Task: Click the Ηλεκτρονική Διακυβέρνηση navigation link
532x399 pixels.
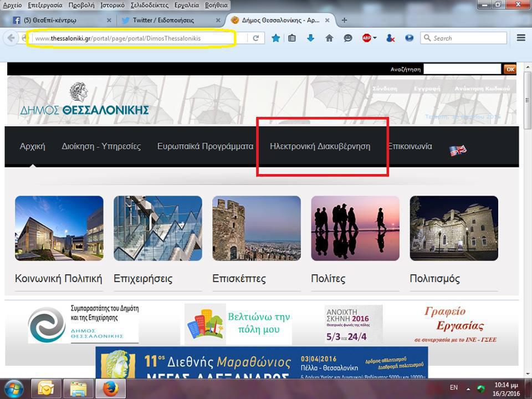Action: click(320, 146)
